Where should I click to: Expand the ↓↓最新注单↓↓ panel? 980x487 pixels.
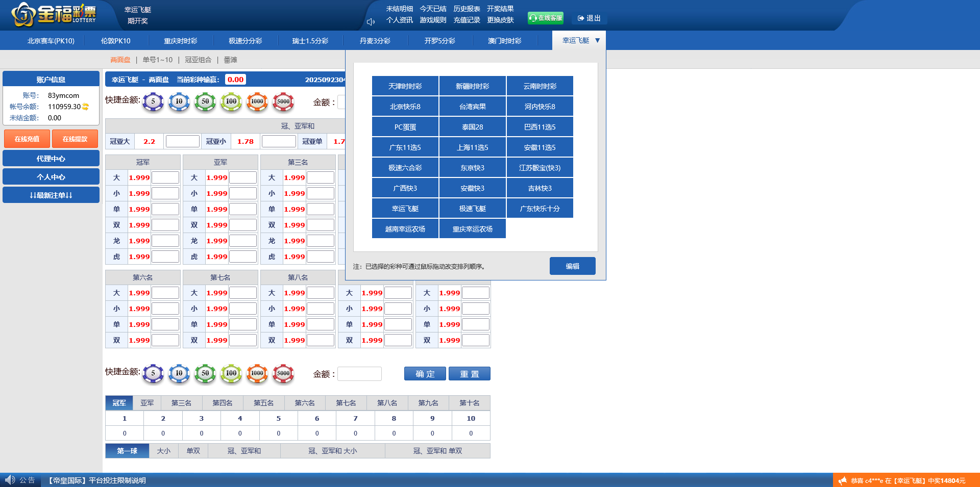(x=51, y=195)
